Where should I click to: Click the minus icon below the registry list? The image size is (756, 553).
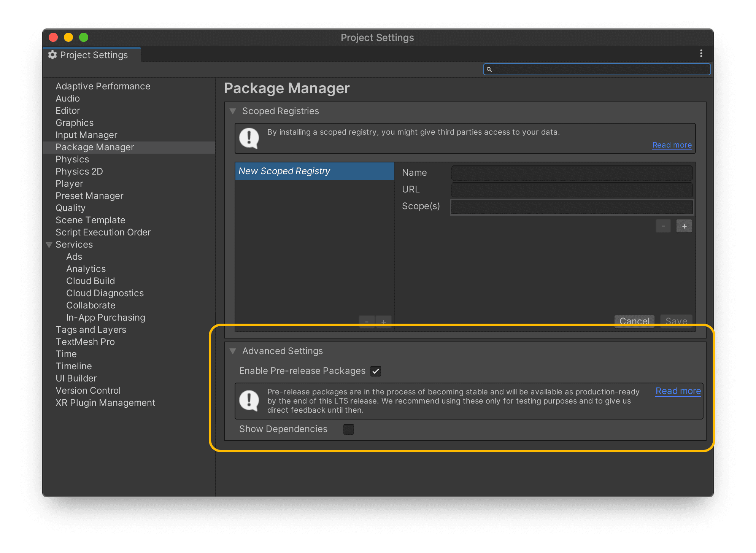click(x=367, y=321)
